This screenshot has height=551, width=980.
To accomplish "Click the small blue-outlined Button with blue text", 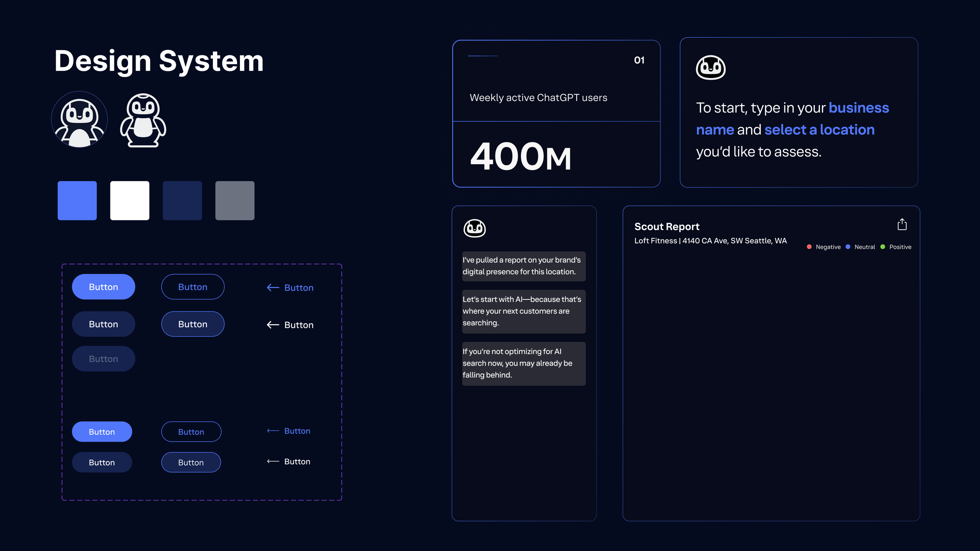I will pos(191,432).
